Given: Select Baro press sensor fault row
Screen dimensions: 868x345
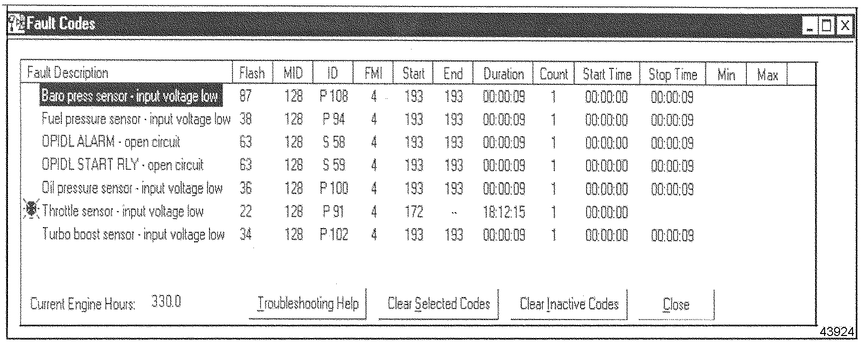Looking at the screenshot, I should tap(130, 96).
